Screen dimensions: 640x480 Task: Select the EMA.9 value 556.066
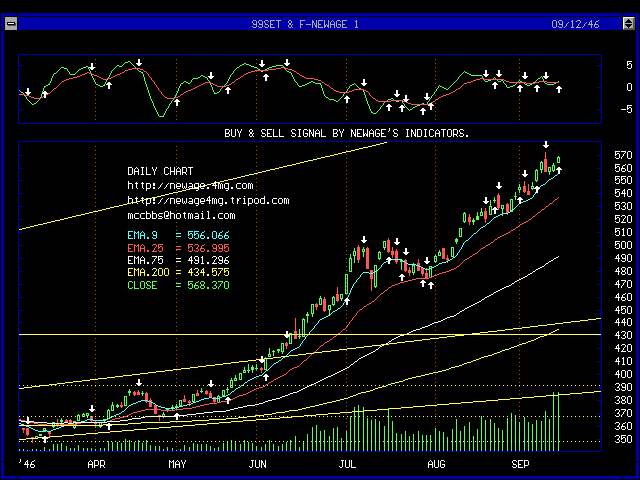(208, 236)
